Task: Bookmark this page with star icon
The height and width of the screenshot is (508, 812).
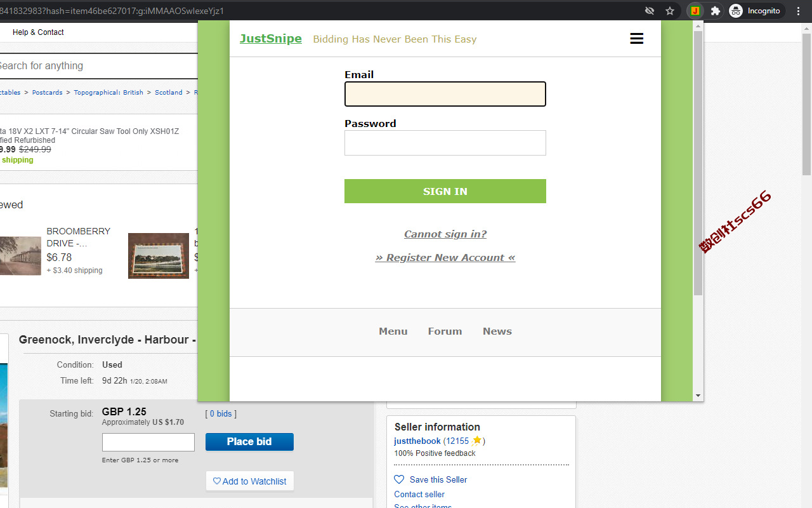Action: (x=670, y=11)
